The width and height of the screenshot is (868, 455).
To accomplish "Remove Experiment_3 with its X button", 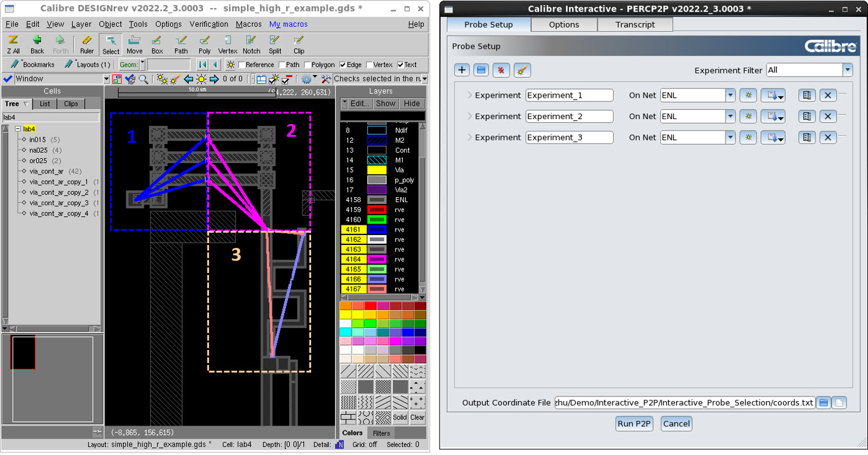I will pyautogui.click(x=828, y=137).
